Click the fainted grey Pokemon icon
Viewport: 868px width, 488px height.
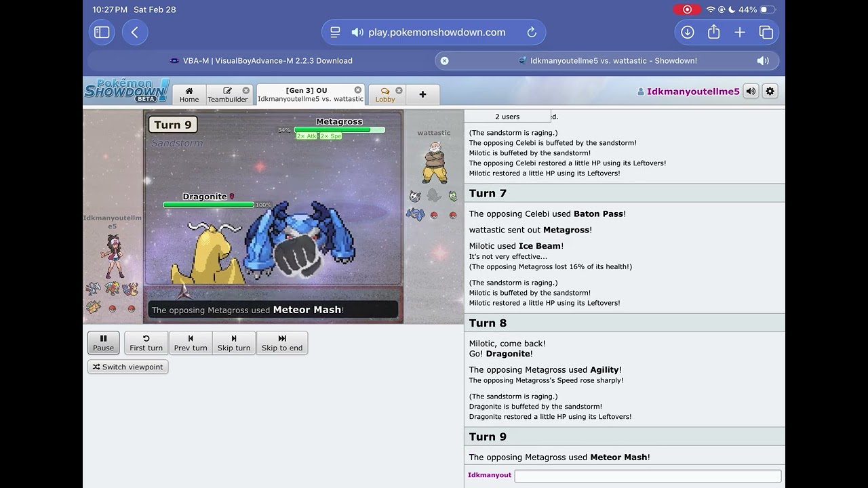[434, 196]
